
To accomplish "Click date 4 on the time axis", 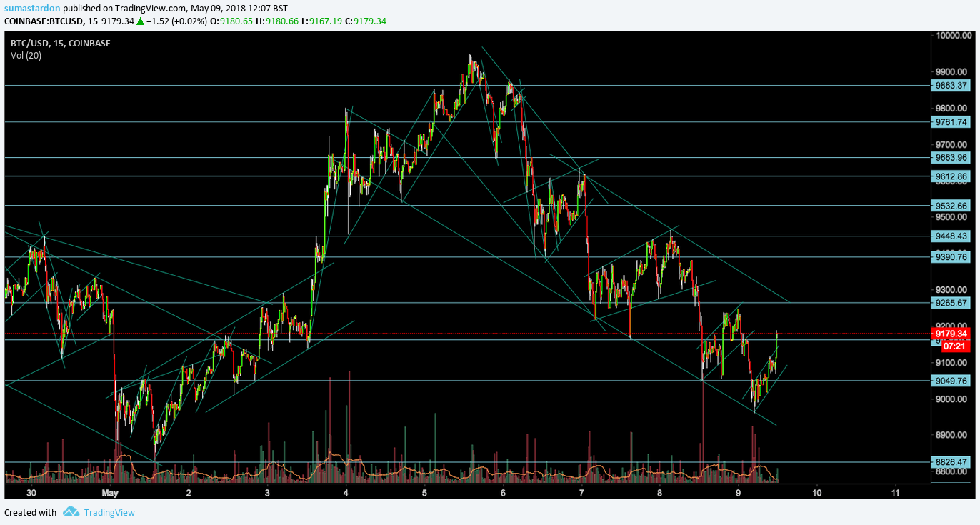I will (x=346, y=493).
